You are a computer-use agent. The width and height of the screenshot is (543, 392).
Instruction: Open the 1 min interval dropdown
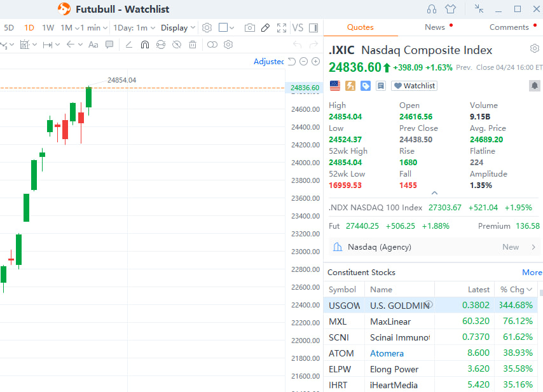95,28
